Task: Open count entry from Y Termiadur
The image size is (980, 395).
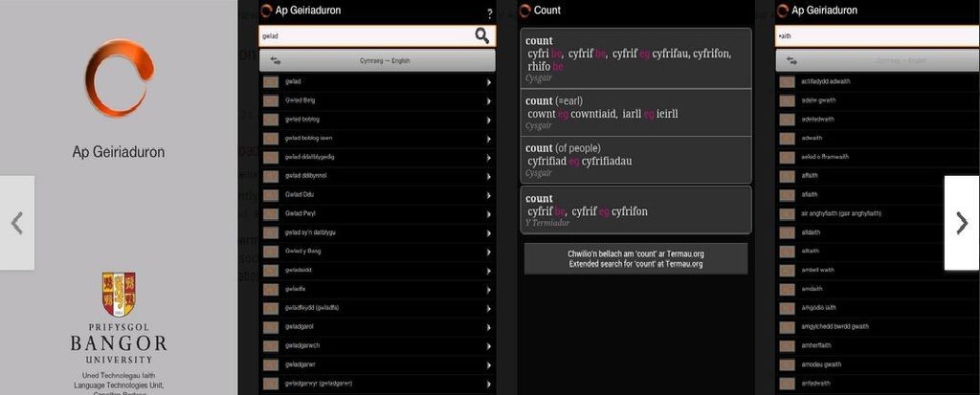Action: [x=635, y=210]
